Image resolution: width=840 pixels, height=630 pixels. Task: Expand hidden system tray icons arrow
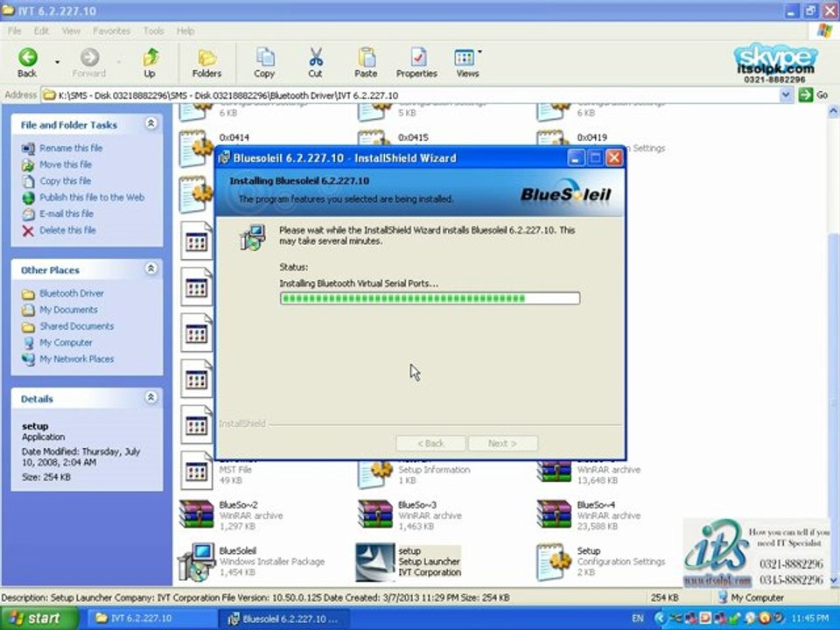pyautogui.click(x=660, y=619)
